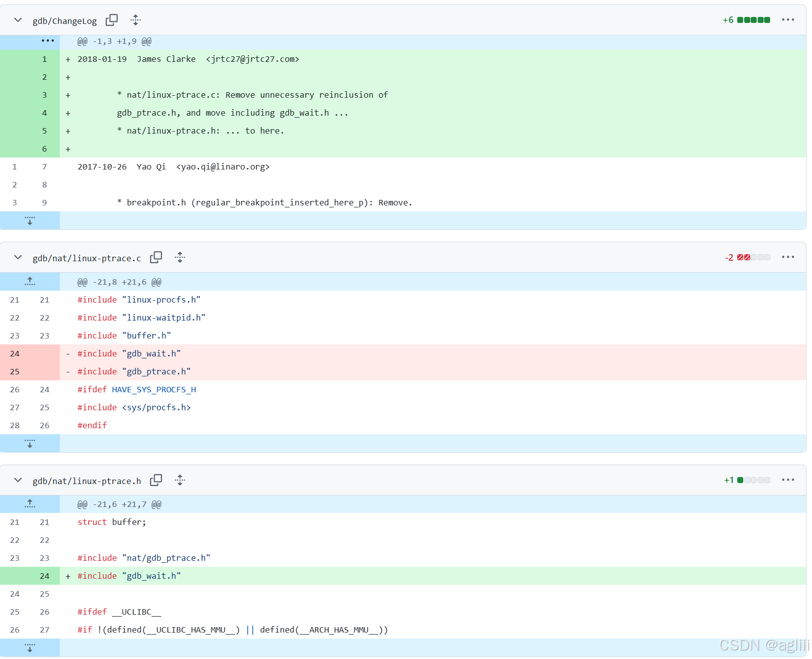Select line number 24 in linux-ptrace.c
Image resolution: width=812 pixels, height=659 pixels.
coord(14,353)
